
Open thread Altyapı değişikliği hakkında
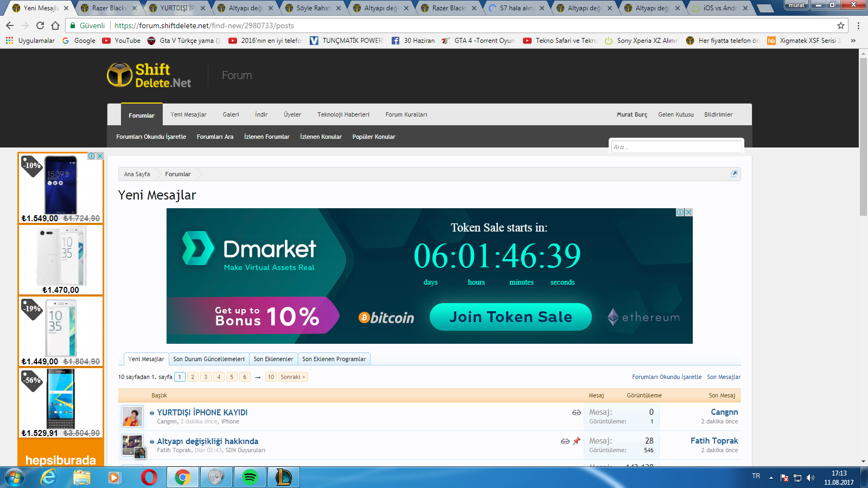point(207,441)
